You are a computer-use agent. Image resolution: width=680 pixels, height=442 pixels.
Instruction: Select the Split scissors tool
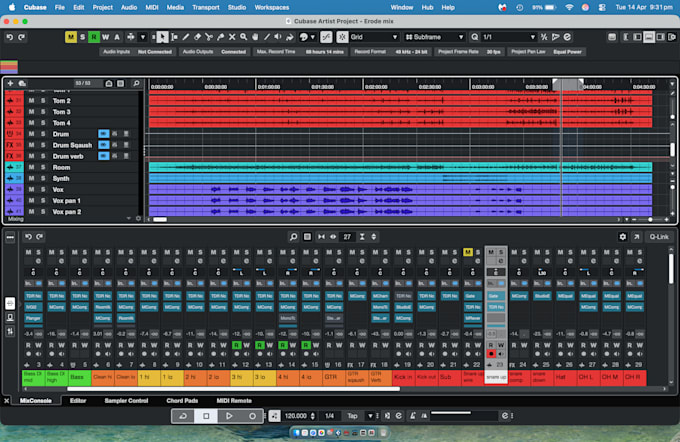tap(209, 37)
